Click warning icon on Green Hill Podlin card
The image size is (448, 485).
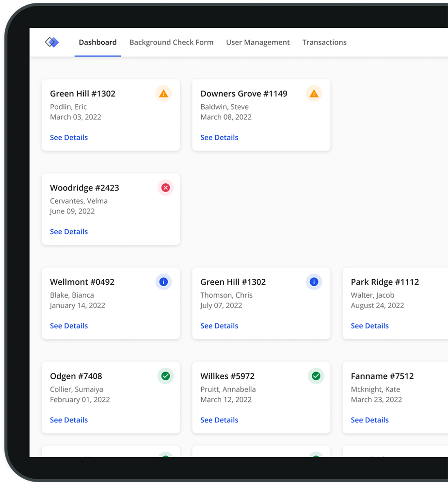click(x=163, y=94)
